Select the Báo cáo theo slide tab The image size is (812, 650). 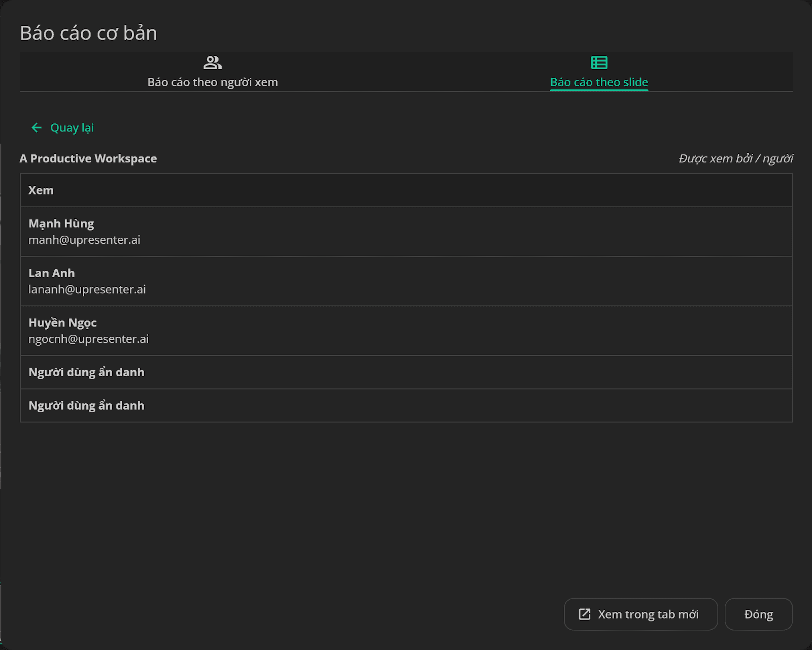(599, 72)
